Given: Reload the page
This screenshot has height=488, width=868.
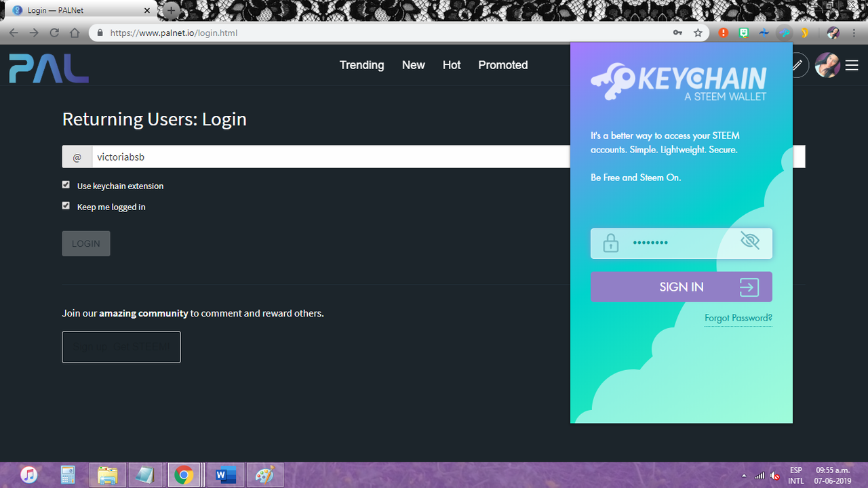Looking at the screenshot, I should click(54, 33).
